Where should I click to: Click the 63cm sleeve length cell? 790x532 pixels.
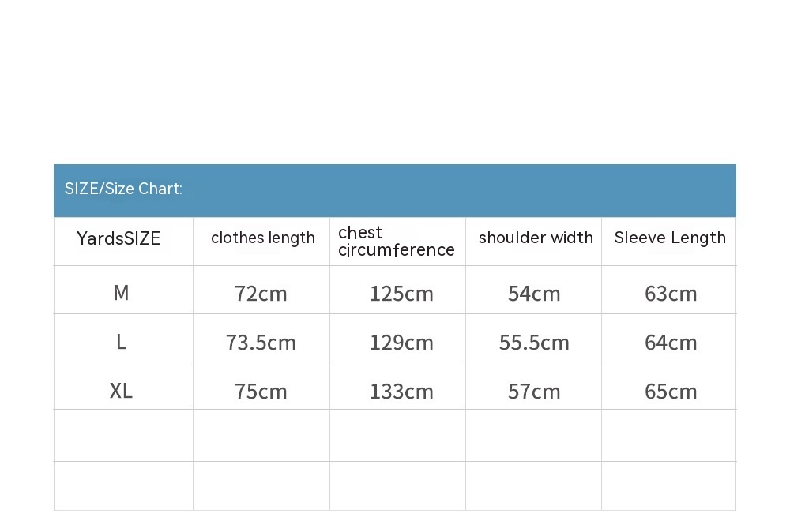(x=671, y=294)
